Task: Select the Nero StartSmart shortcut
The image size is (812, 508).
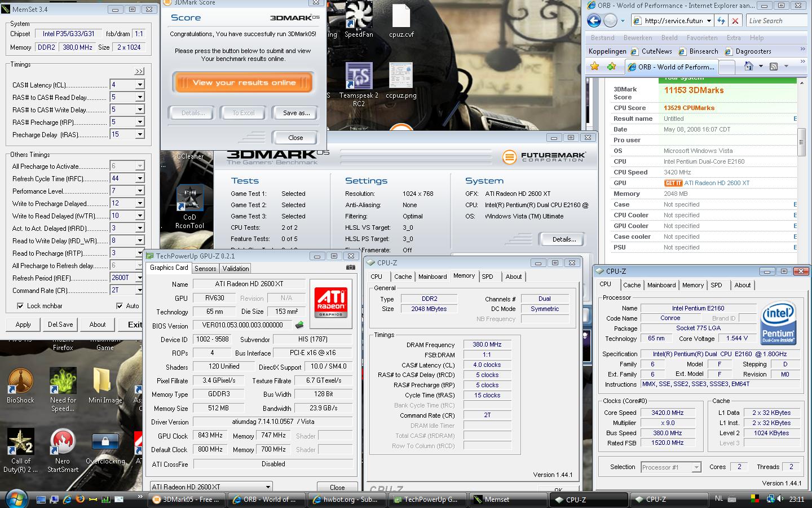Action: point(63,450)
